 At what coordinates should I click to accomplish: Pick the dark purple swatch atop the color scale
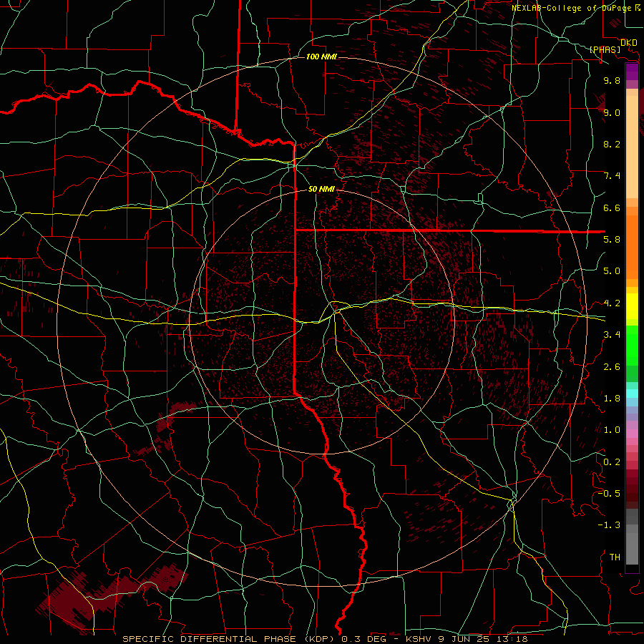click(632, 72)
